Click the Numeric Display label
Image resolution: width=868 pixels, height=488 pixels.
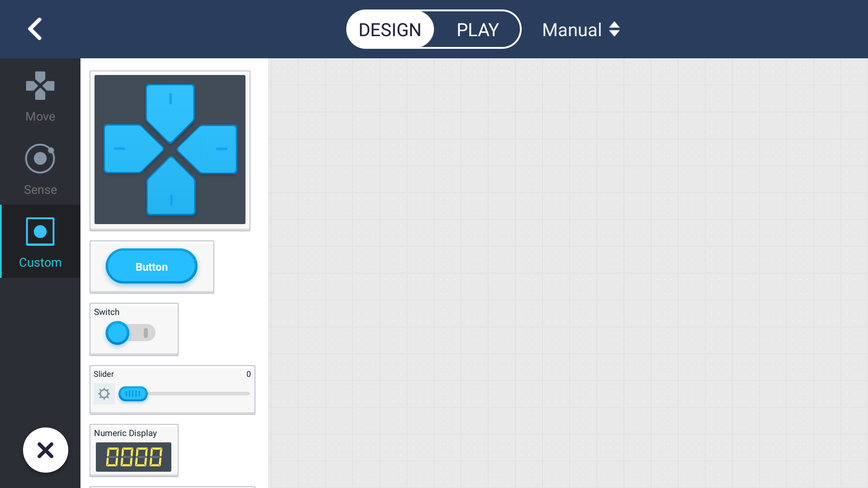[x=125, y=433]
